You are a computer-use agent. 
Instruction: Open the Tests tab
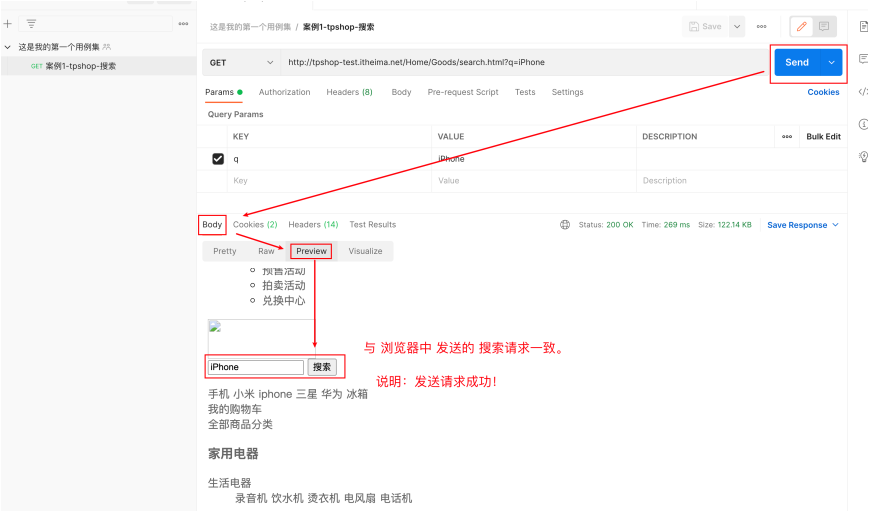pos(525,92)
